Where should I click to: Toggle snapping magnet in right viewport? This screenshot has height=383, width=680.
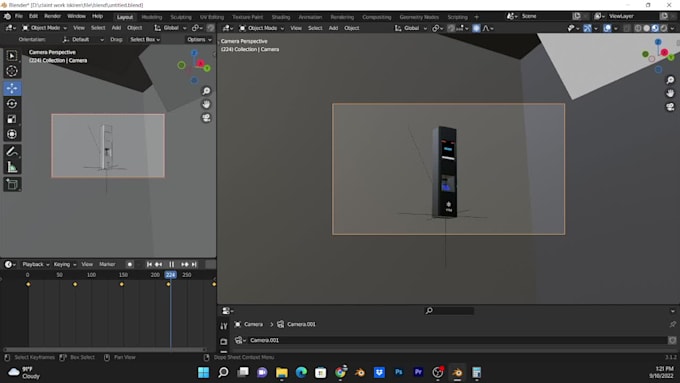pos(451,28)
